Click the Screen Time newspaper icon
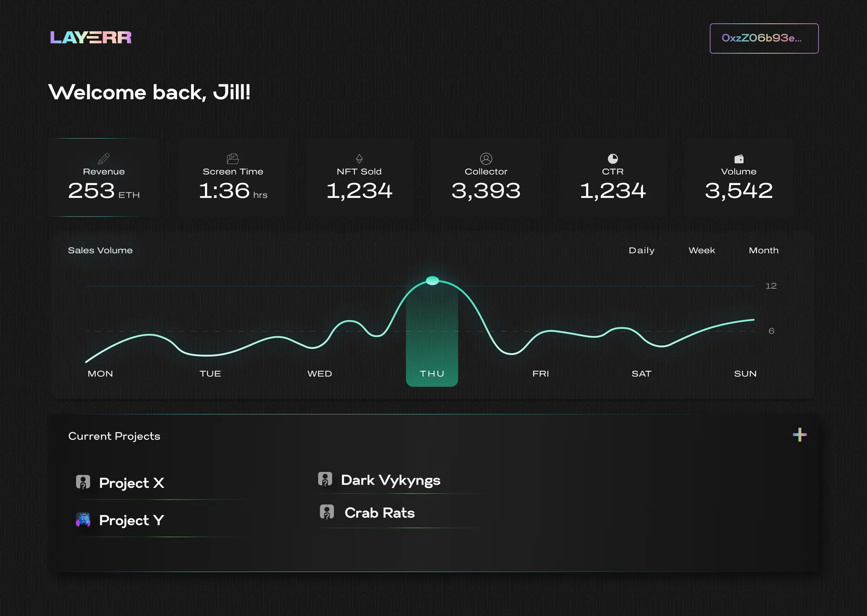Viewport: 867px width, 616px height. [233, 159]
